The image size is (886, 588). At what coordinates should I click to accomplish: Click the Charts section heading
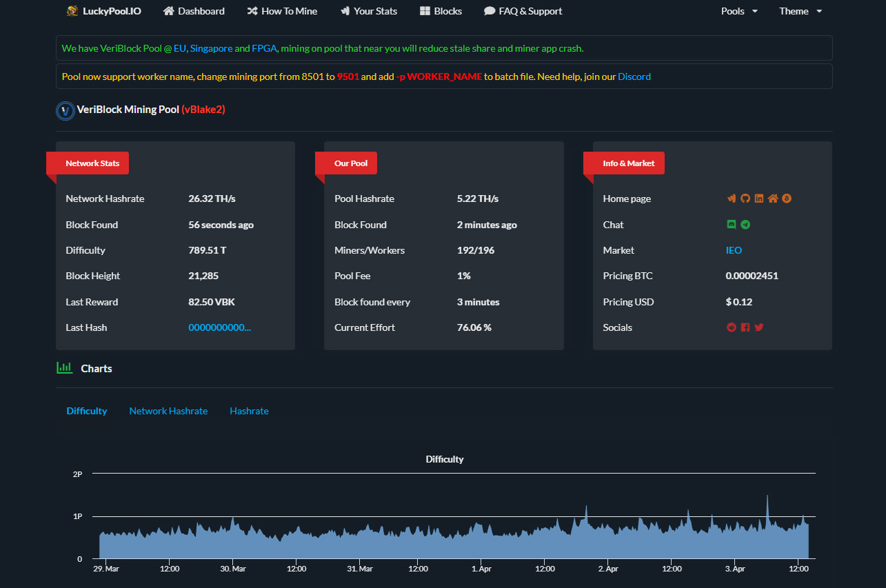pos(97,369)
